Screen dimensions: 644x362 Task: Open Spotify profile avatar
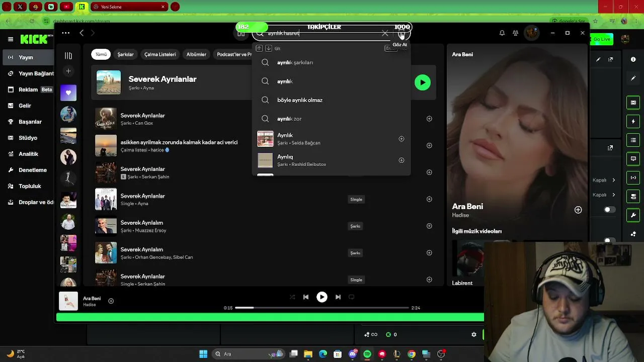point(531,33)
